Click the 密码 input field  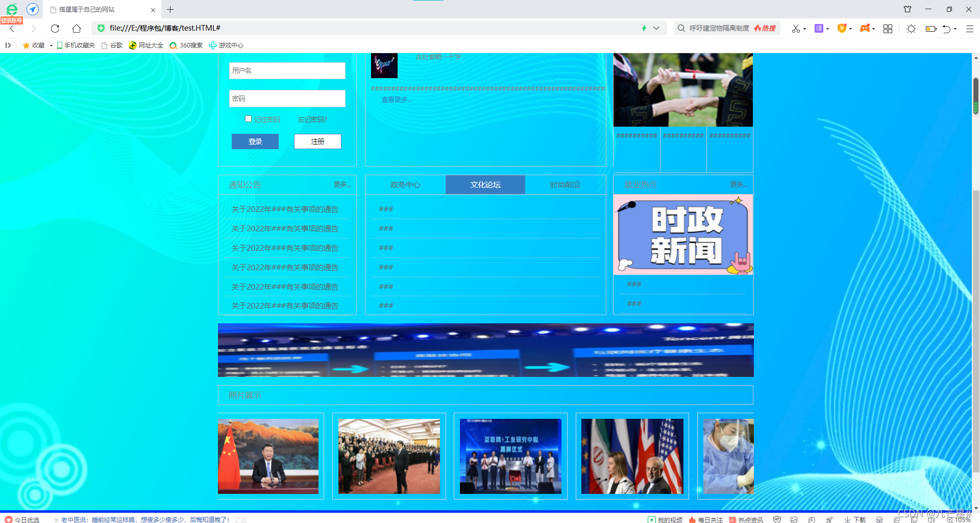click(287, 99)
